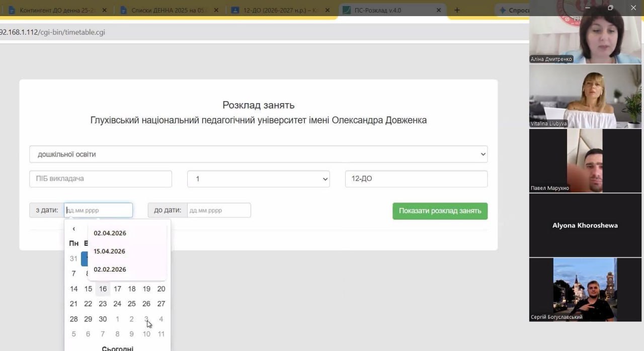
Task: Open the 12-ДО (2026-2027 н.р.) tab
Action: click(x=282, y=10)
